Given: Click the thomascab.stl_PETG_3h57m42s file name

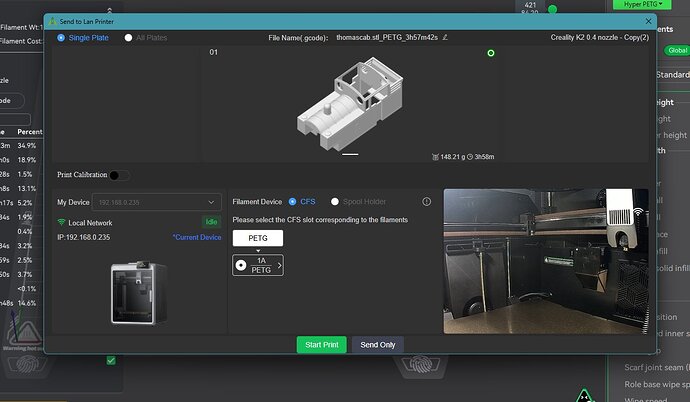Looking at the screenshot, I should (387, 37).
